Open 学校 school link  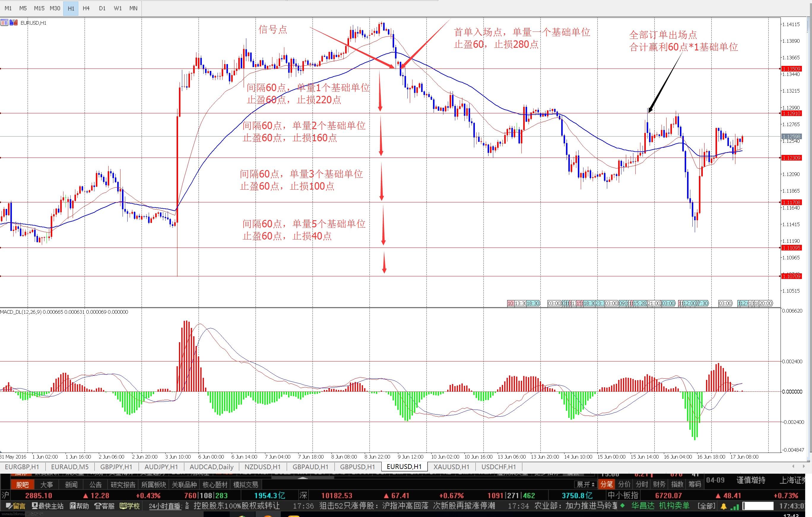[x=130, y=506]
